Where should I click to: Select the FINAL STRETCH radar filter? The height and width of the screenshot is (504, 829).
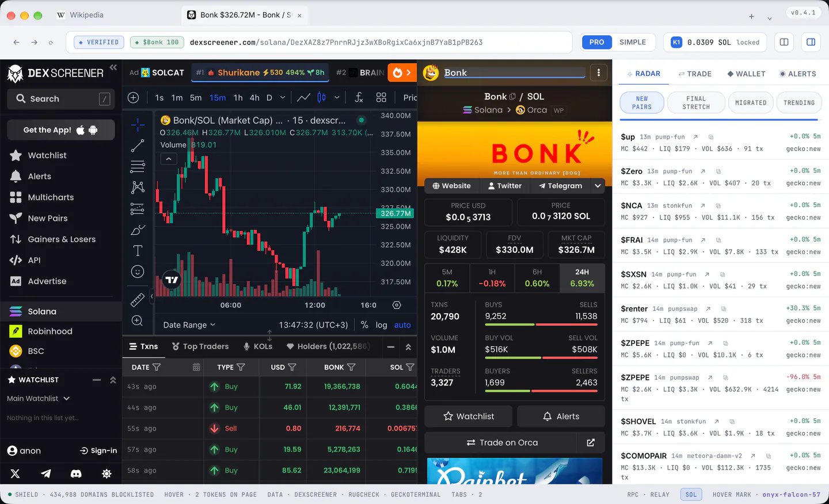(x=696, y=102)
